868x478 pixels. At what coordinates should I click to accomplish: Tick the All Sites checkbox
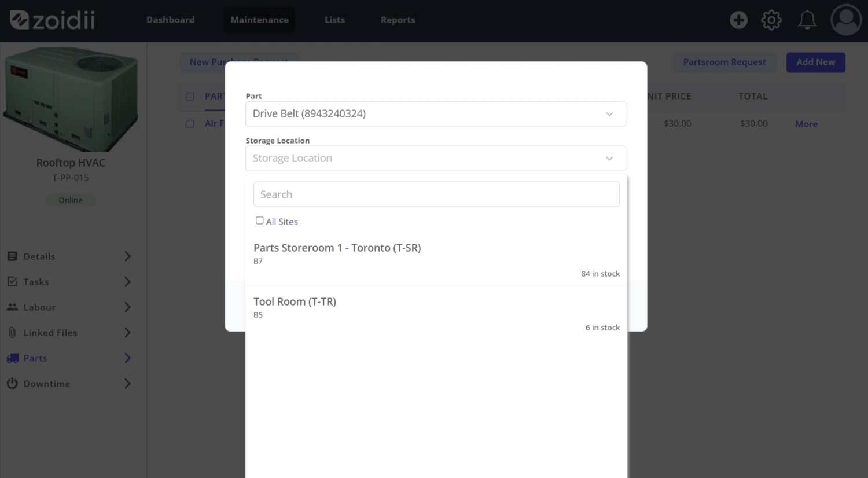(x=259, y=220)
